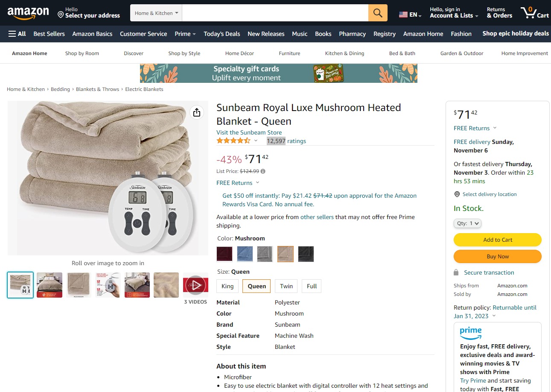Open Today's Deals in navigation bar
The image size is (551, 392).
point(222,34)
